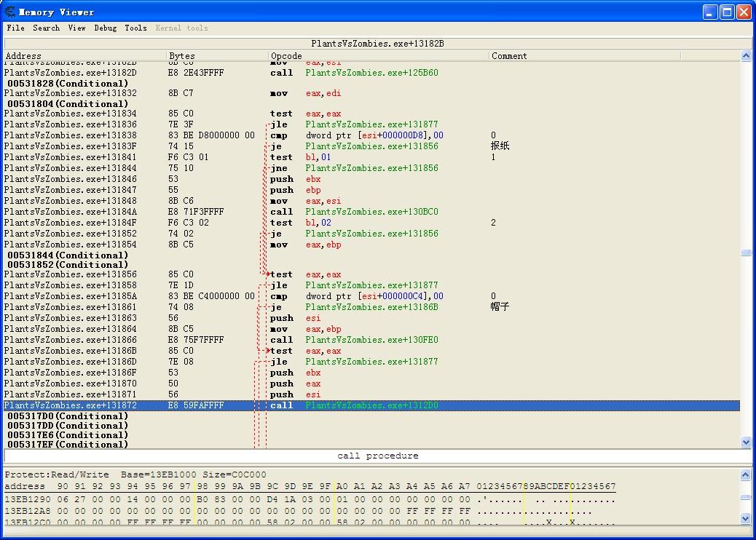The width and height of the screenshot is (756, 540).
Task: Click the Bytes column header
Action: tap(218, 56)
